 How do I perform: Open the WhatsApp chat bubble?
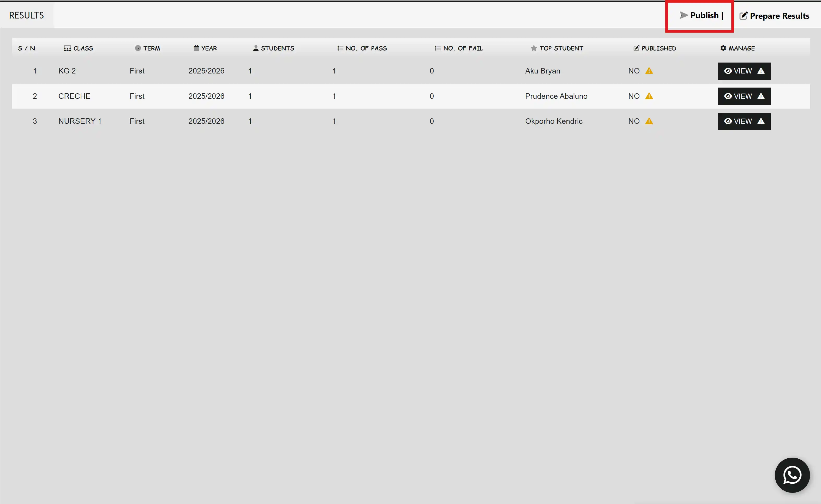pyautogui.click(x=792, y=475)
